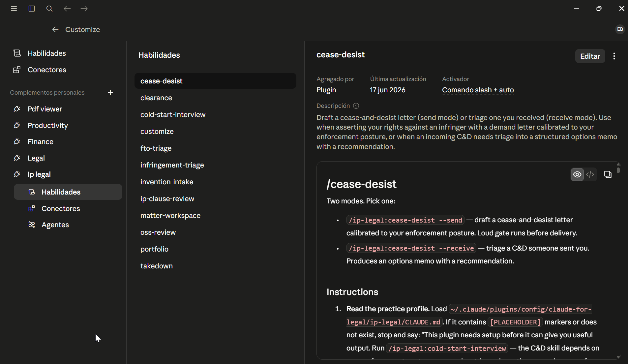The height and width of the screenshot is (364, 628).
Task: Toggle the sidebar panel icon
Action: 32,9
